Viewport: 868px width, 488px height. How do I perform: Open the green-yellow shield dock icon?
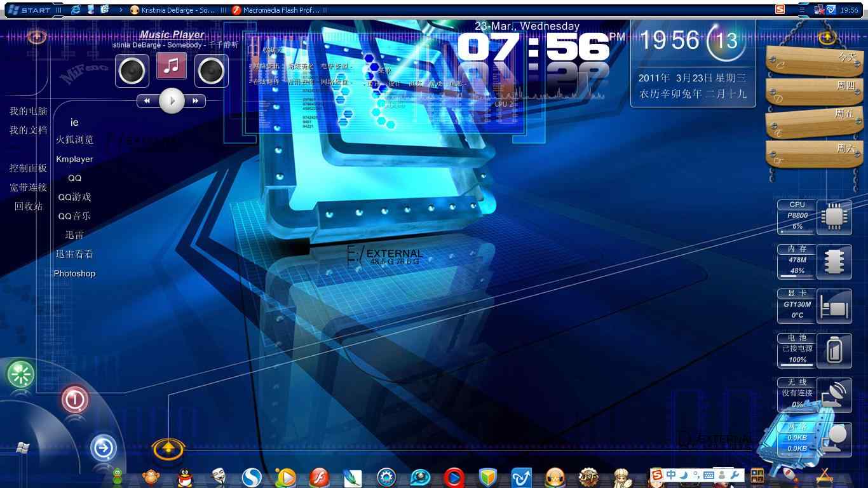pyautogui.click(x=487, y=477)
